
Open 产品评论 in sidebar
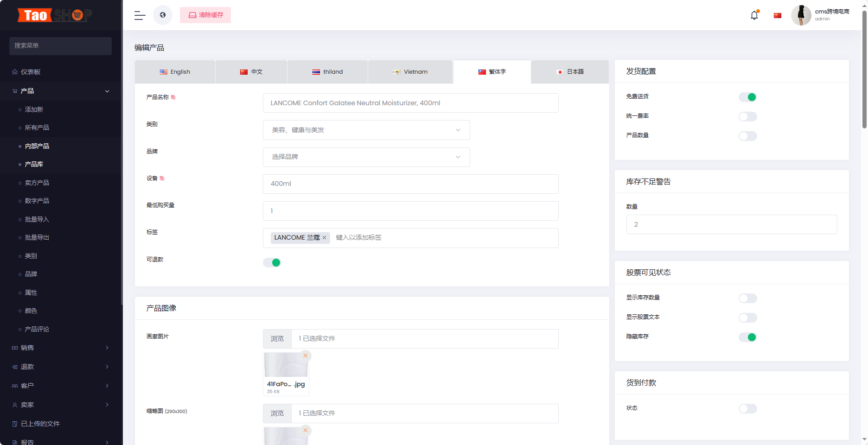point(37,329)
